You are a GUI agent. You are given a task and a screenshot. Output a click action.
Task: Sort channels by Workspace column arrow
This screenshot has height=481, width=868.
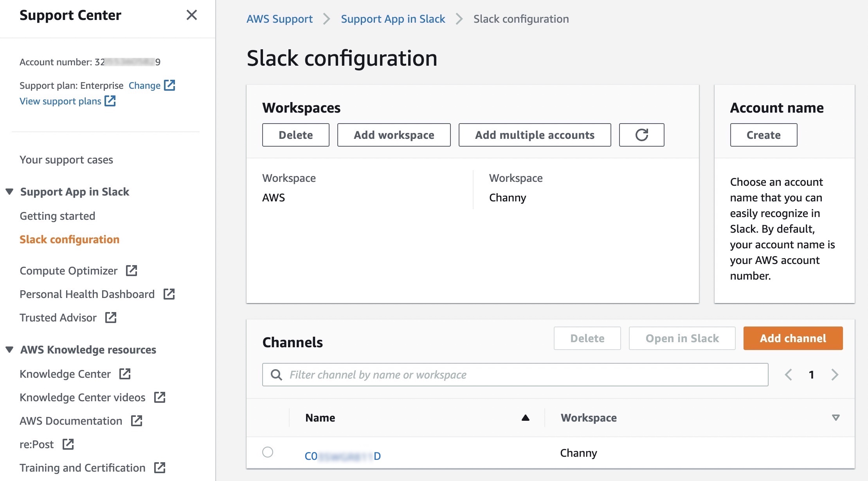click(836, 418)
